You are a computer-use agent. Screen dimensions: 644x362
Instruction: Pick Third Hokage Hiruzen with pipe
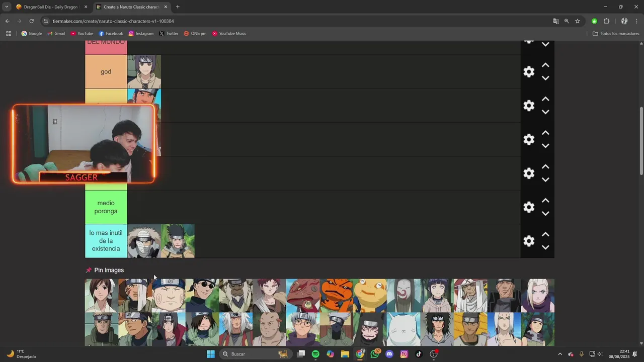(470, 296)
